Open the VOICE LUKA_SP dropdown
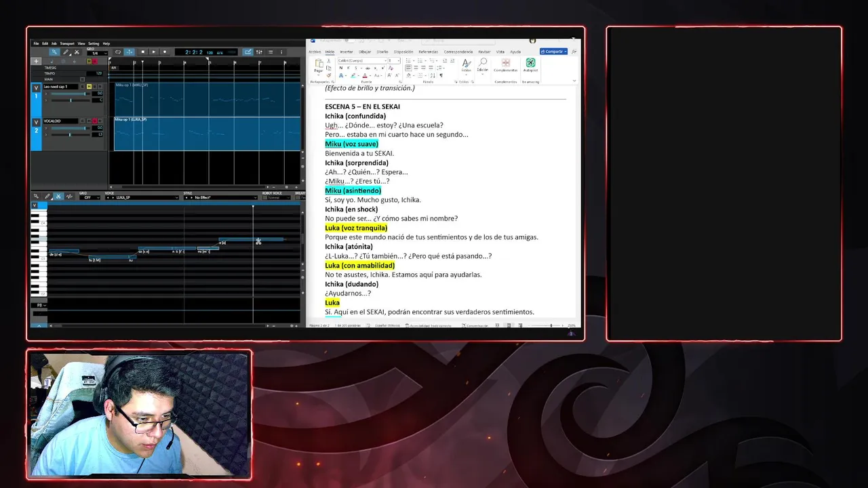The height and width of the screenshot is (488, 868). click(x=142, y=197)
